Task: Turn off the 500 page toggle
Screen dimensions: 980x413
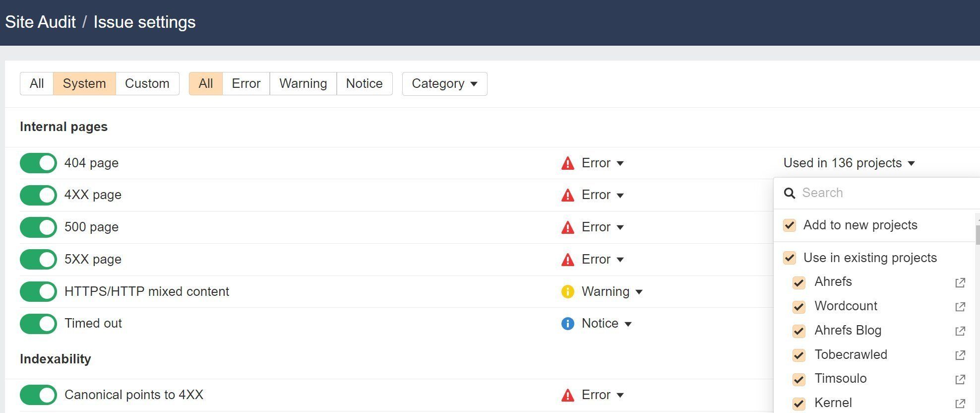Action: coord(38,227)
